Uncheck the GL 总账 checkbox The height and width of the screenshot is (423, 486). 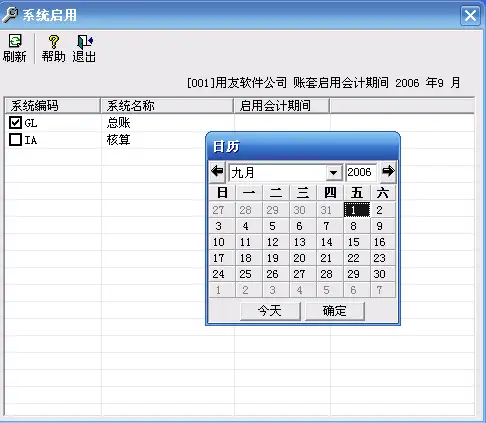[15, 122]
